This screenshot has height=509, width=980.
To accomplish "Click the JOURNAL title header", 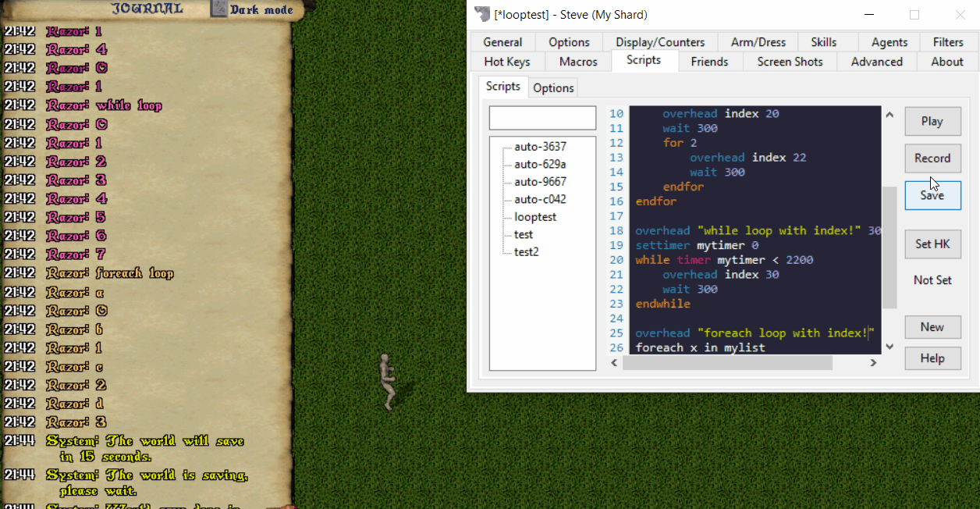I will (147, 9).
